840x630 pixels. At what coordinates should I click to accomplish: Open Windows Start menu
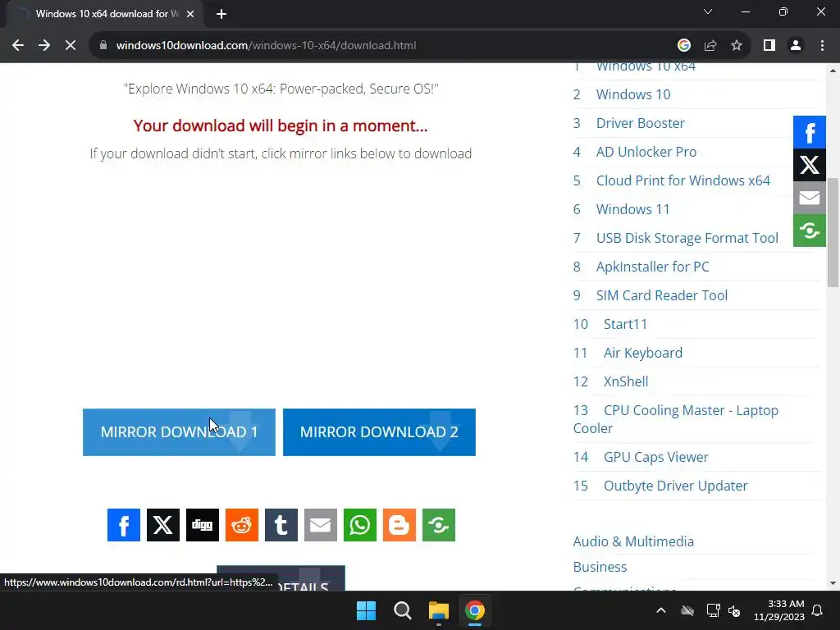tap(367, 610)
